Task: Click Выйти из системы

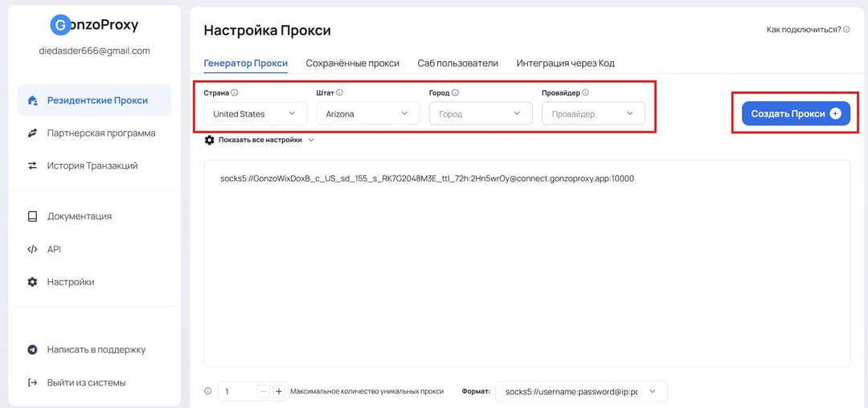Action: (x=86, y=382)
